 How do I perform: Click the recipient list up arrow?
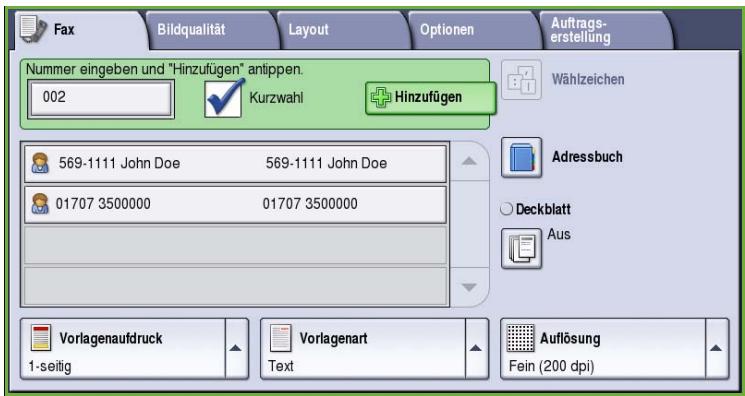[x=469, y=161]
